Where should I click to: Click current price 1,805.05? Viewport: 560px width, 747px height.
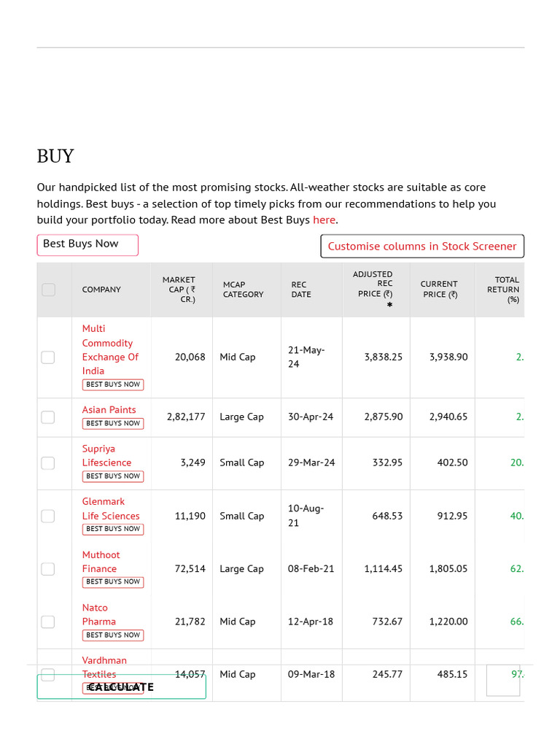[448, 569]
